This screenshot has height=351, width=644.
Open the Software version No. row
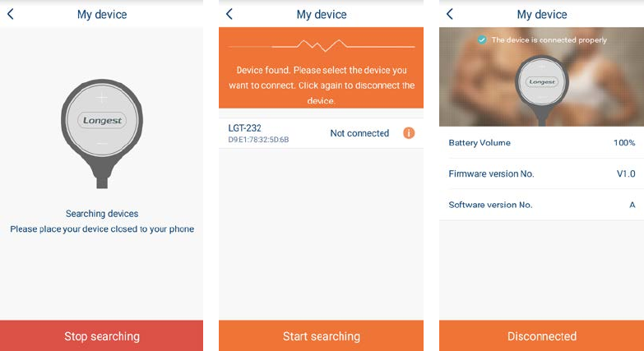pos(541,205)
